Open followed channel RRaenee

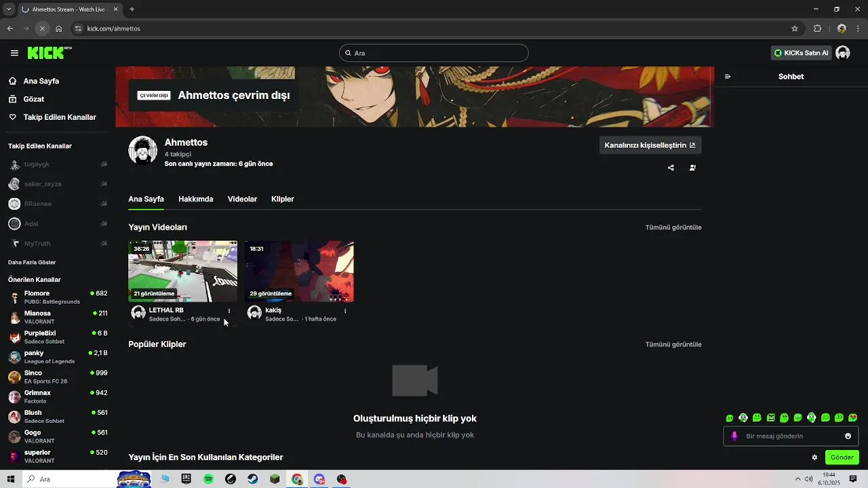coord(58,203)
